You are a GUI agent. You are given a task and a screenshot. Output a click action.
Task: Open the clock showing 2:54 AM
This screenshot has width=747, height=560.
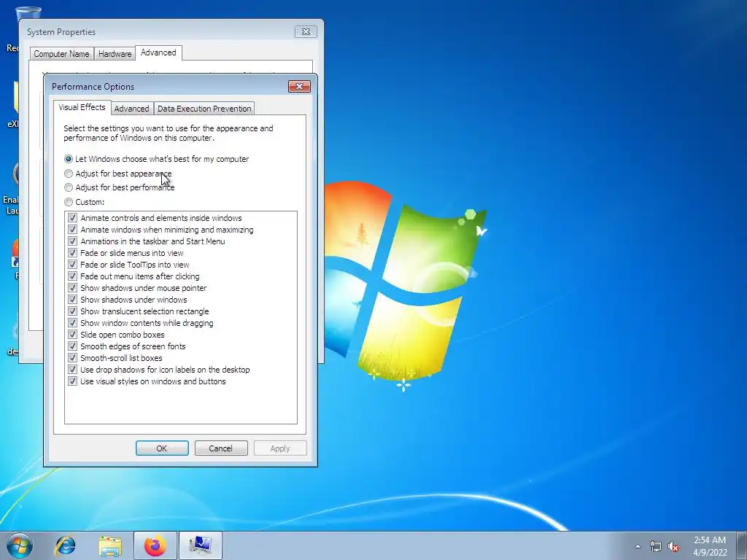pos(710,546)
